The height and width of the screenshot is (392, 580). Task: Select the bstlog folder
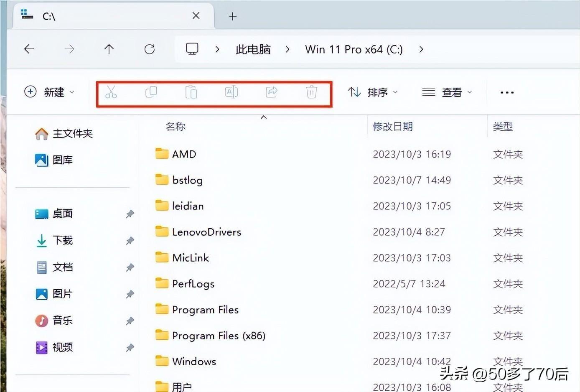point(179,180)
